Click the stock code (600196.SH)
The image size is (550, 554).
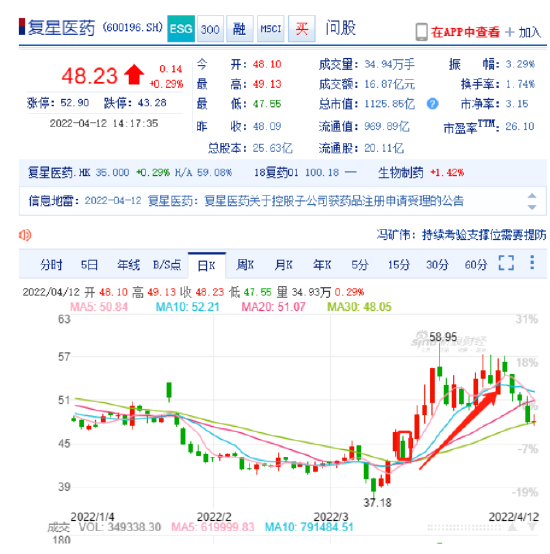point(133,27)
